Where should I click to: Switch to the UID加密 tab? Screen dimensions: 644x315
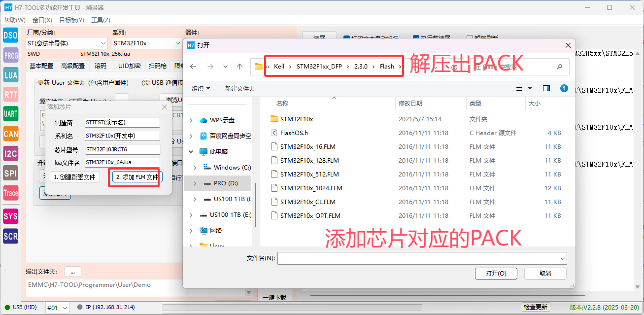coord(129,66)
